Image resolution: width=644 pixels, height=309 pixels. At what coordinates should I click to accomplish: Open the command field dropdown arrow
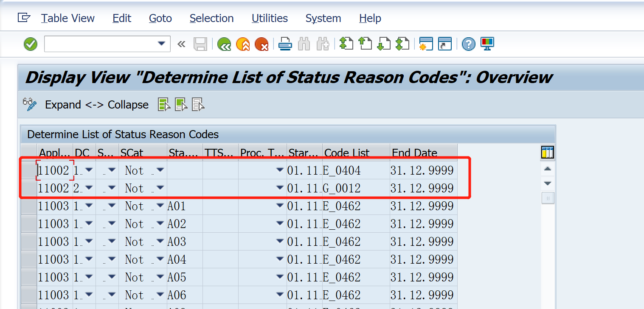pos(161,44)
